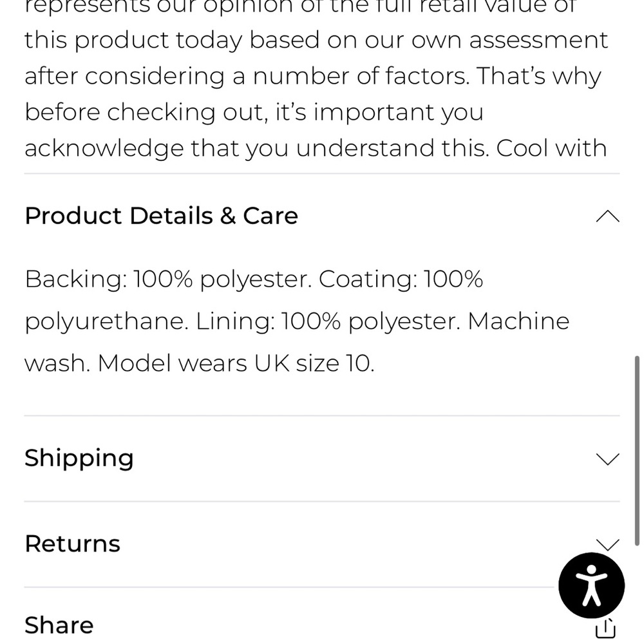
Task: Tap the share export icon
Action: [605, 629]
